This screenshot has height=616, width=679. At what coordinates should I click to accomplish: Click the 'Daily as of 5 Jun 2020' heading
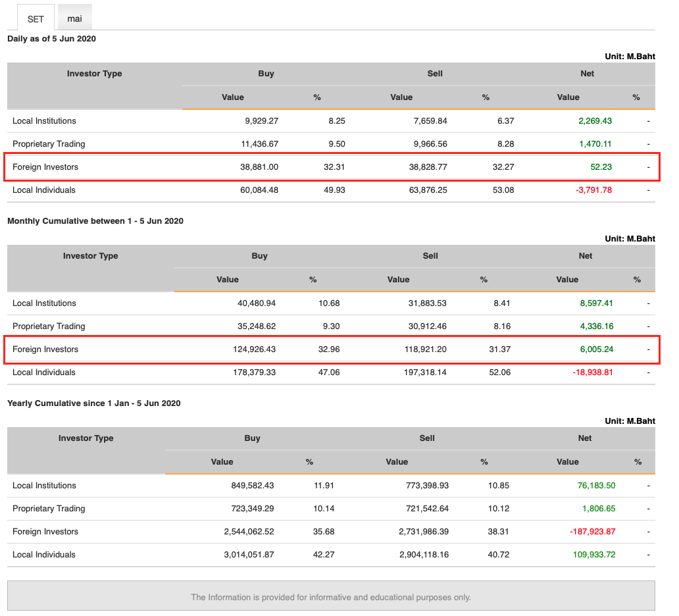pos(51,39)
